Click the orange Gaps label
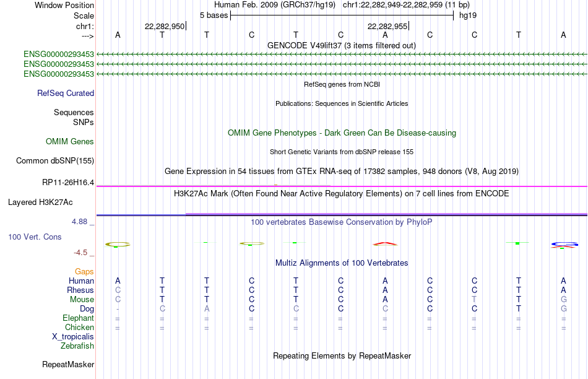 point(84,271)
